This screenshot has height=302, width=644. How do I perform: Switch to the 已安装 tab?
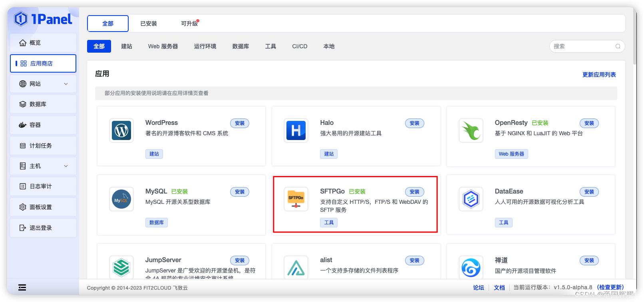(149, 24)
